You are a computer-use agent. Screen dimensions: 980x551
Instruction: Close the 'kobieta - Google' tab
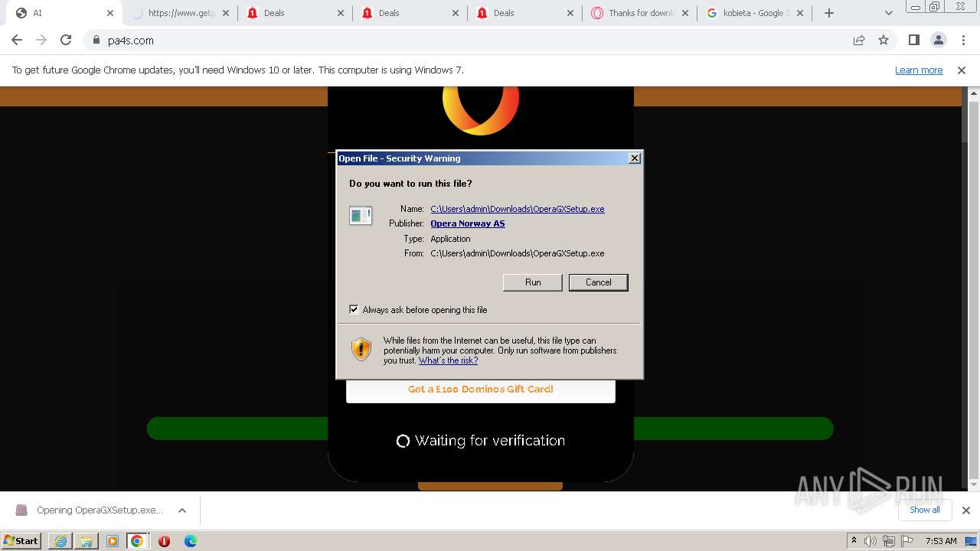click(x=799, y=13)
